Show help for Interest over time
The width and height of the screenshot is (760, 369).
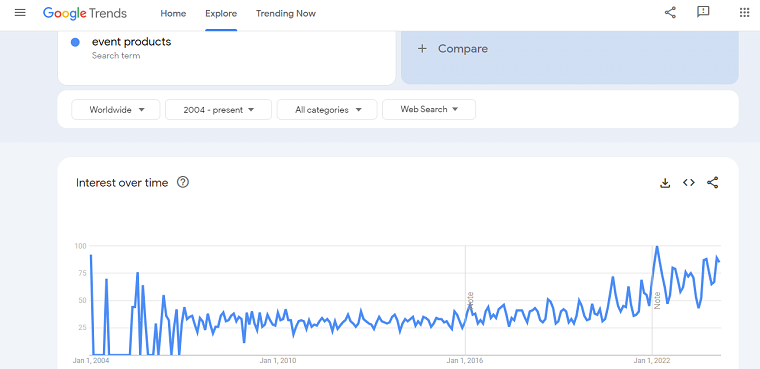183,182
